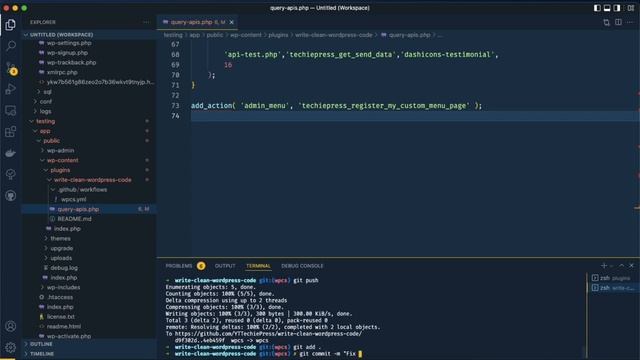The image size is (640, 360).
Task: Open the Accounts menu icon
Action: [11, 326]
